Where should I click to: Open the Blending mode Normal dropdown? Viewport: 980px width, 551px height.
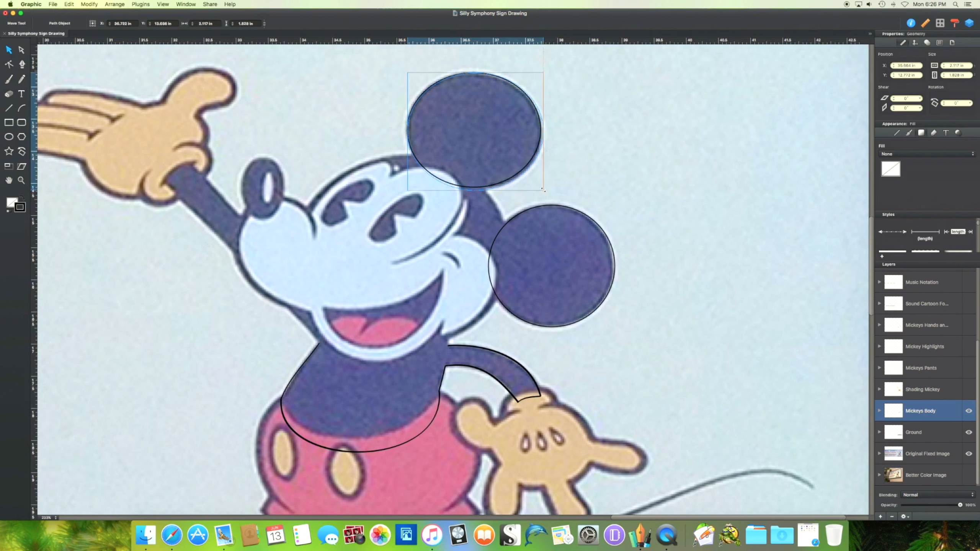tap(938, 495)
